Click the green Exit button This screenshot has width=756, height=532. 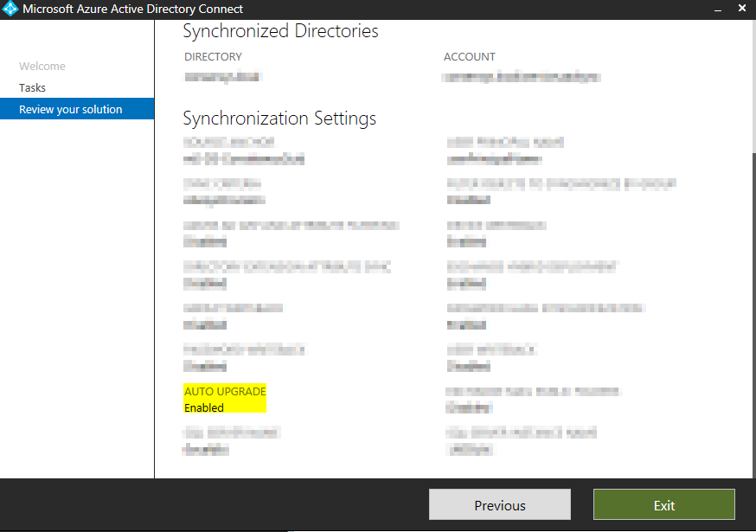663,505
